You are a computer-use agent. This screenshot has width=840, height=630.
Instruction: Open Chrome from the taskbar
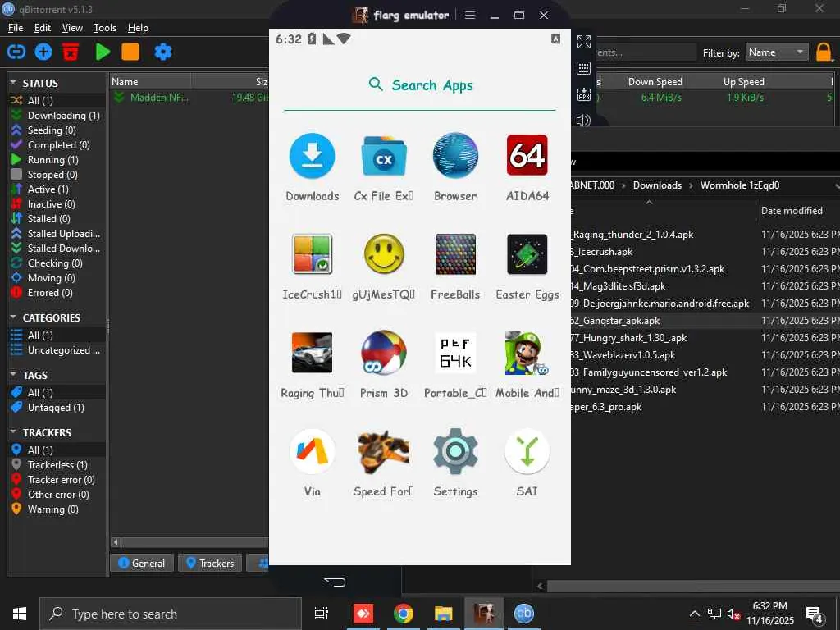(x=403, y=614)
